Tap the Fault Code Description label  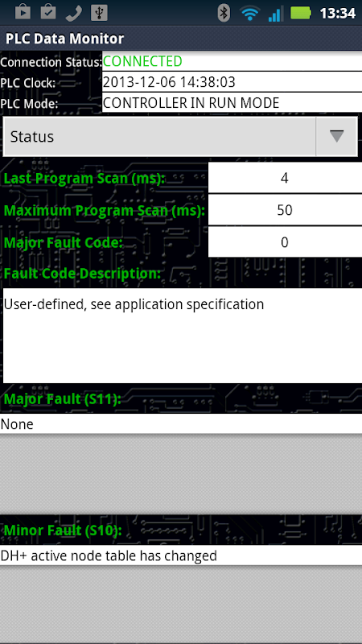82,274
